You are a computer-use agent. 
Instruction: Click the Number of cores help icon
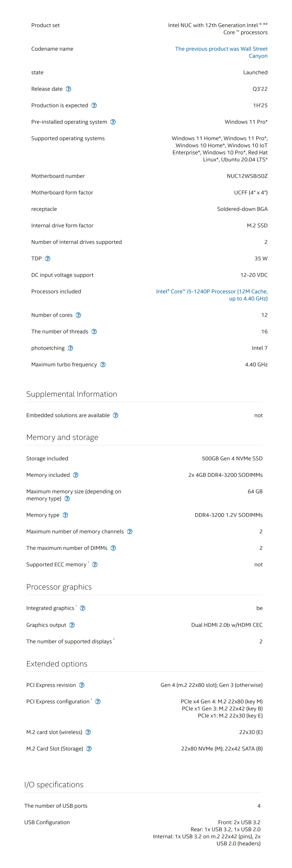[x=78, y=315]
